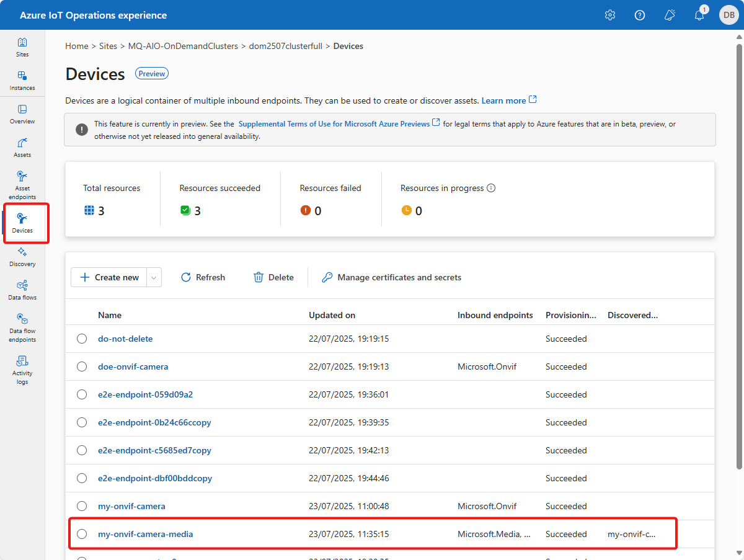Viewport: 744px width, 560px height.
Task: Go to Home in the breadcrumb
Action: pos(77,46)
